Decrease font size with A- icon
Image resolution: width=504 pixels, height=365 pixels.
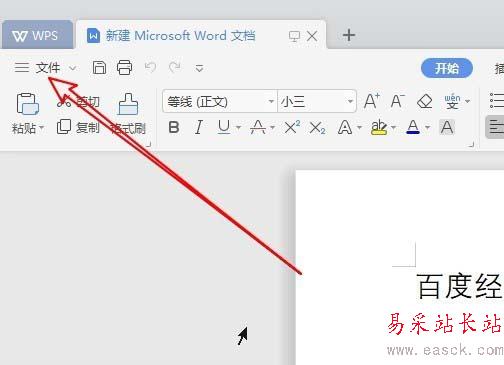pyautogui.click(x=398, y=101)
